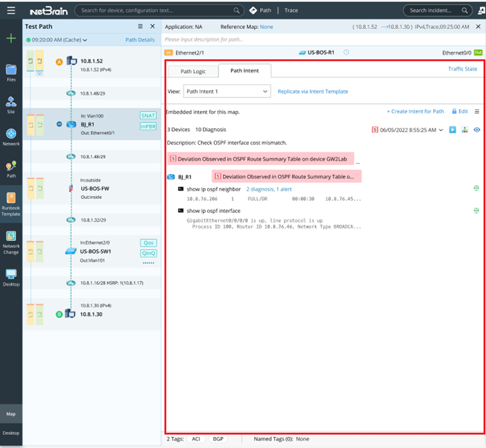Open the intent options menu icon next to Edit

(x=477, y=111)
